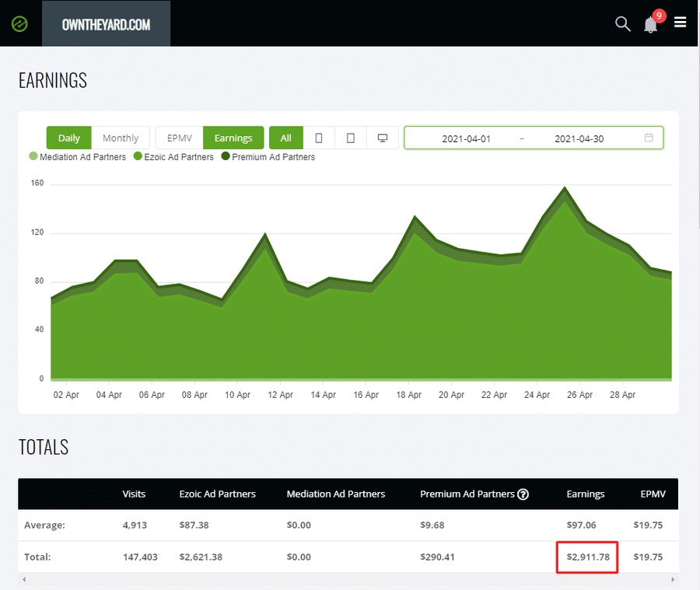
Task: Click the EPMV column header
Action: pos(653,494)
